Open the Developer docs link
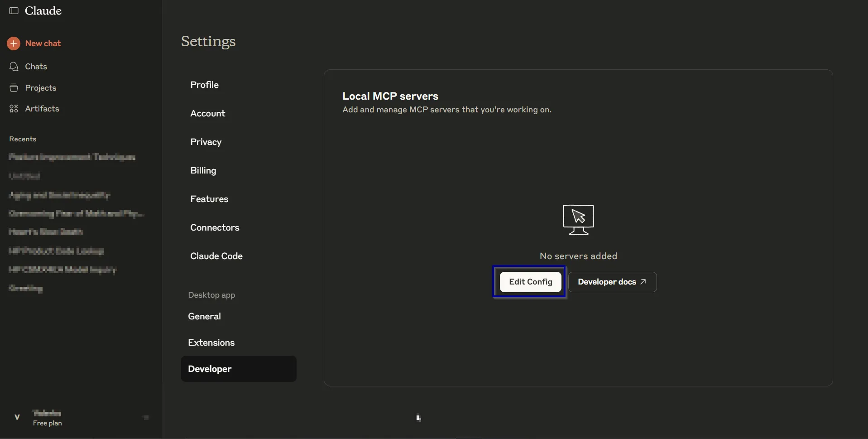This screenshot has height=439, width=868. click(x=613, y=282)
